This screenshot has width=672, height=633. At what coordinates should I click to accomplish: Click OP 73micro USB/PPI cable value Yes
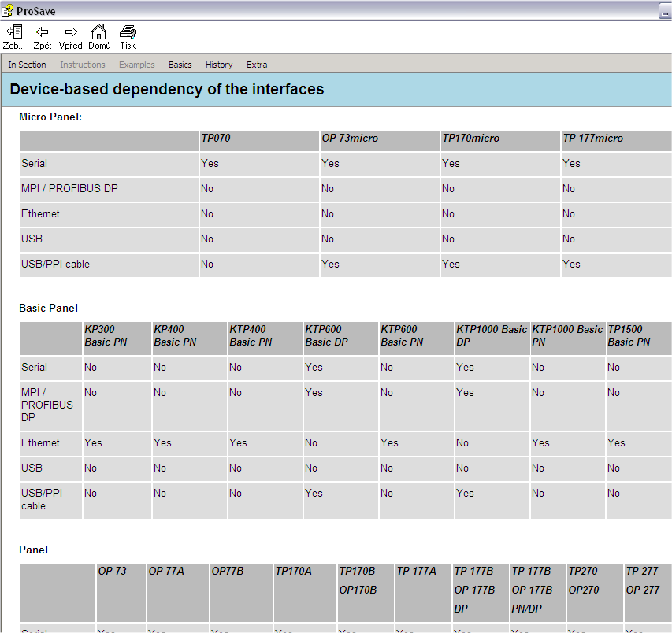click(330, 265)
